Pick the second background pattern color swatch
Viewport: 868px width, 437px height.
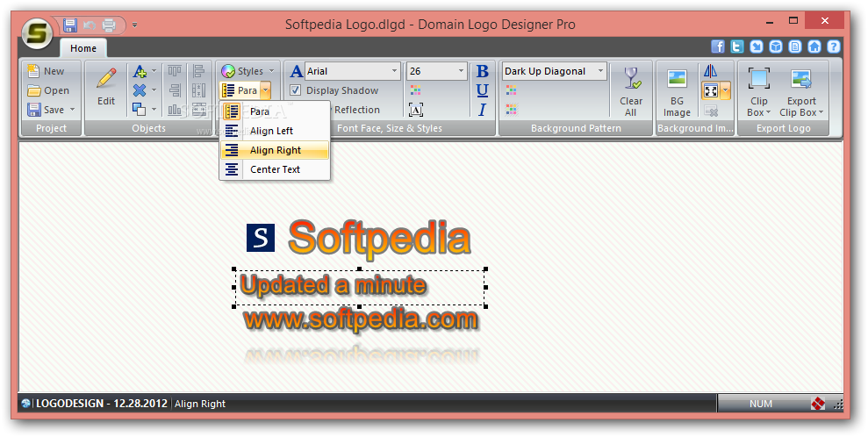click(x=511, y=110)
